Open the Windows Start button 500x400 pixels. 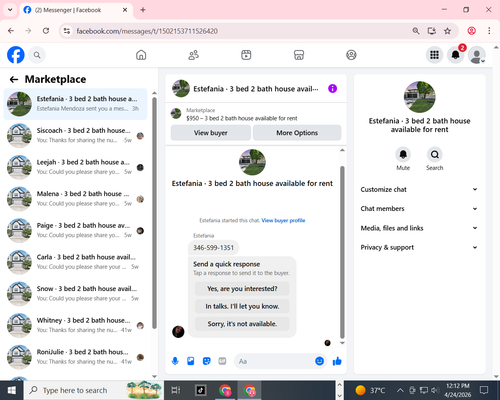[x=12, y=390]
